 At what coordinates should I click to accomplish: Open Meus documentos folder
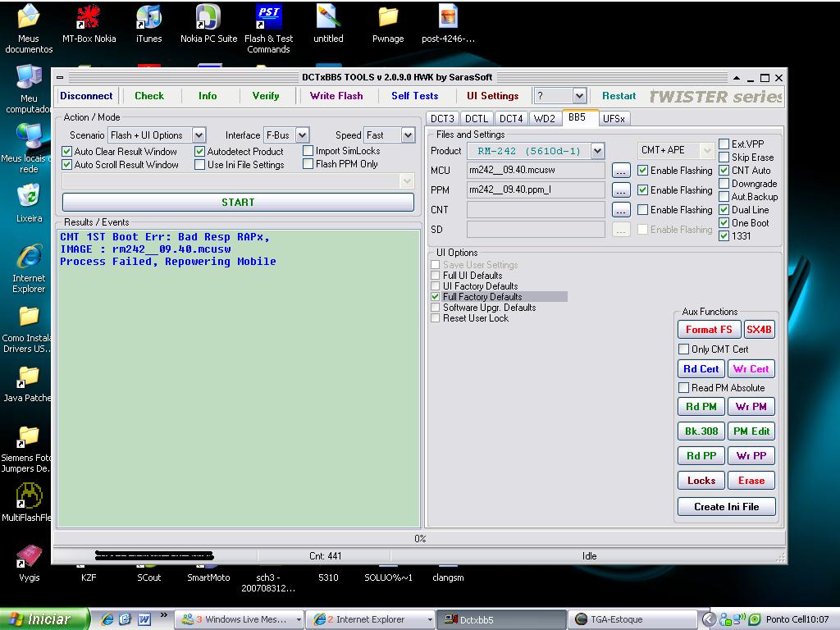point(29,28)
